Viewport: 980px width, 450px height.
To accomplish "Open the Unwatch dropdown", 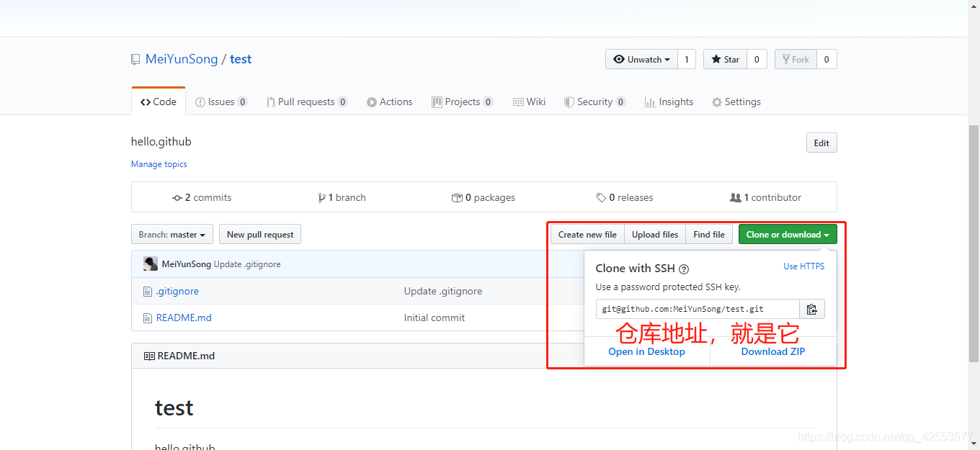I will tap(641, 59).
